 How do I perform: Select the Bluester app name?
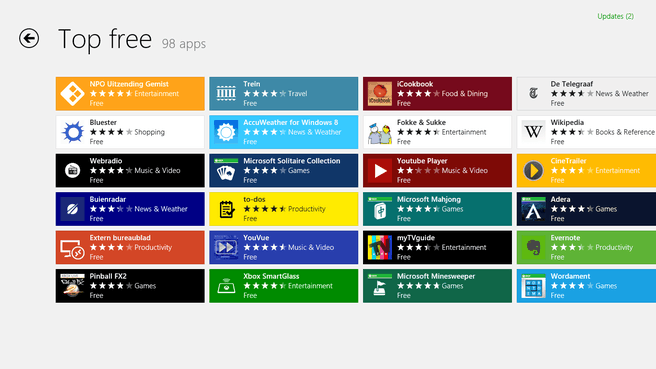coord(103,122)
